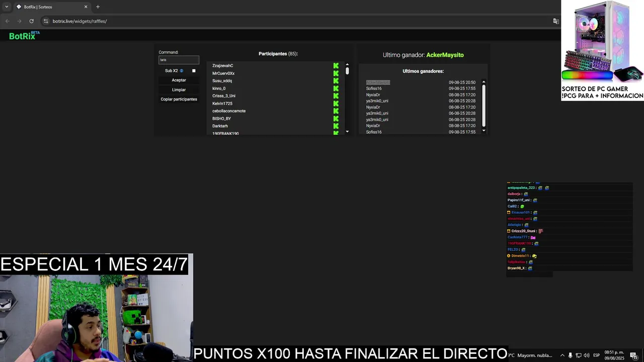
Task: Select participant Darktarh
Action: [220, 126]
